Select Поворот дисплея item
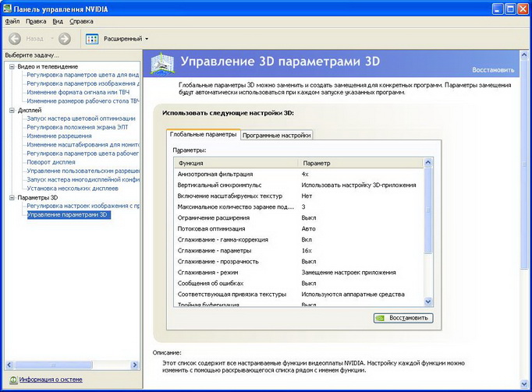This screenshot has height=392, width=532. [x=51, y=162]
